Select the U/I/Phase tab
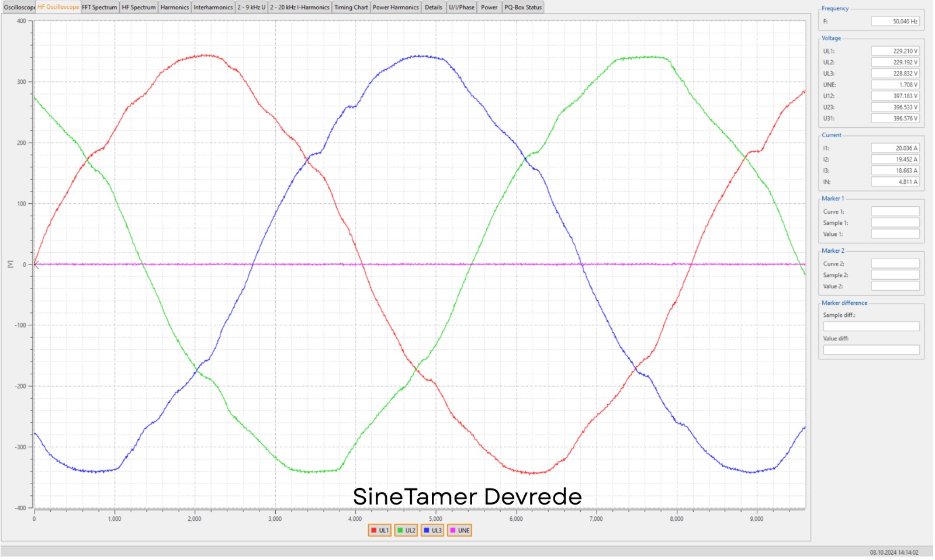The width and height of the screenshot is (935, 560). coord(462,8)
